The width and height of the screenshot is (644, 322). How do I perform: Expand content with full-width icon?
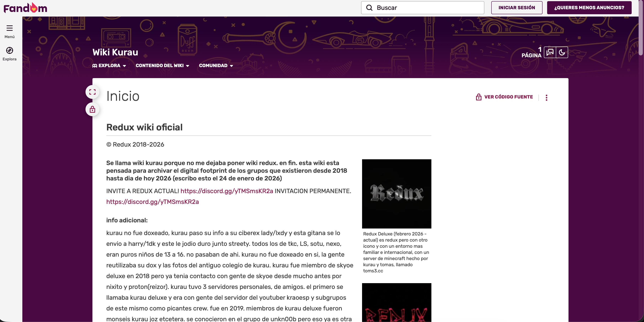92,92
